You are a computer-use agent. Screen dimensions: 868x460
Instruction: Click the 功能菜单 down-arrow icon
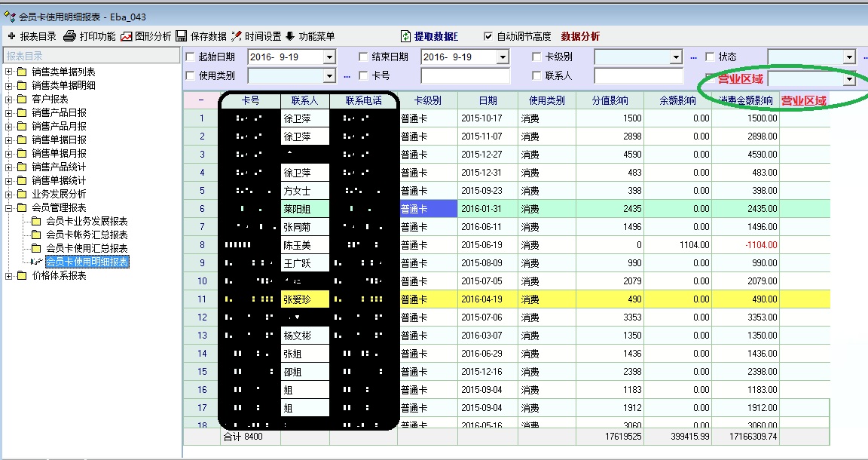click(290, 36)
